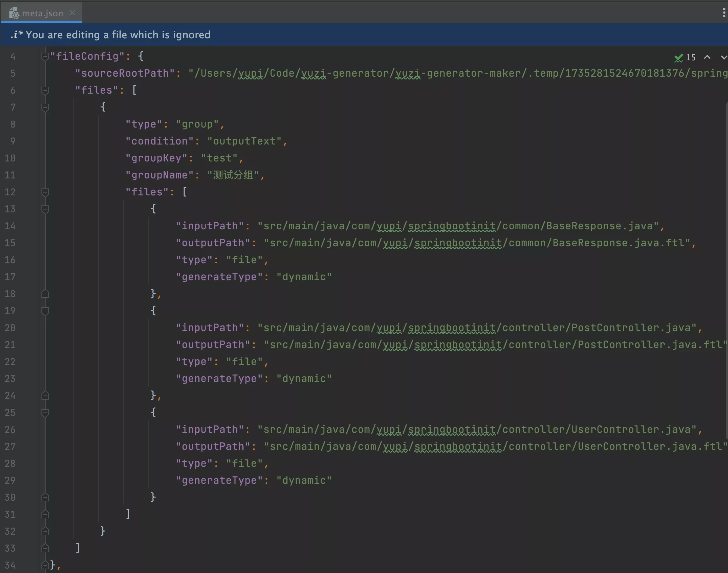Click the meta.json file type icon
This screenshot has width=728, height=573.
pos(14,13)
